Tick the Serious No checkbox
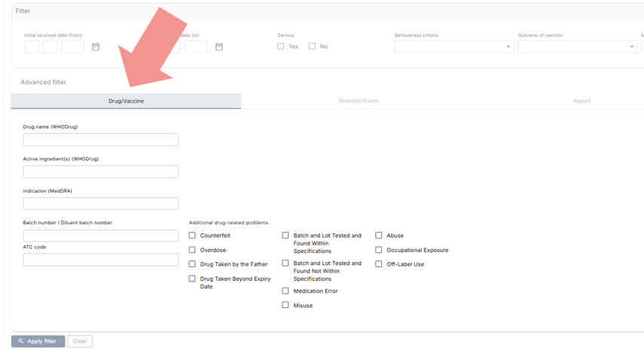The width and height of the screenshot is (644, 350). pyautogui.click(x=313, y=47)
